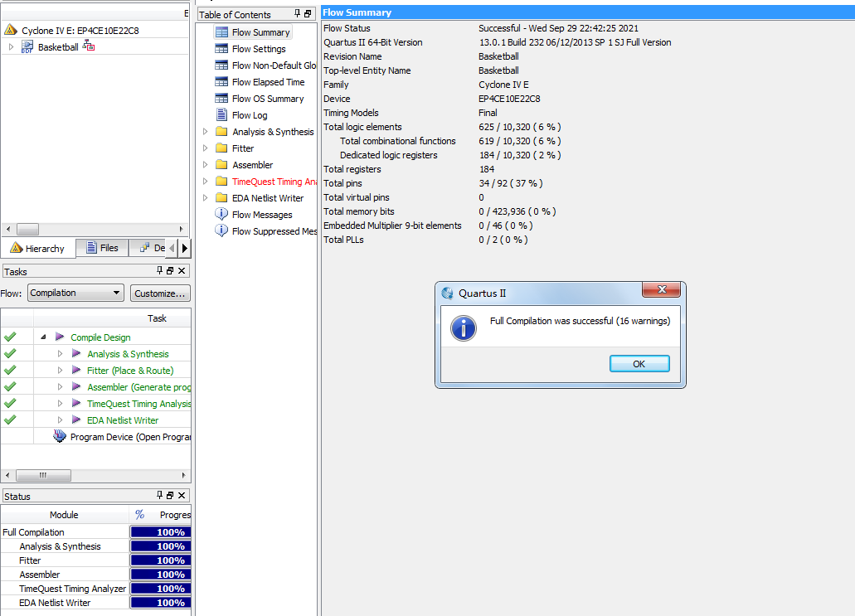This screenshot has height=616, width=855.
Task: Toggle the pin on Table of Contents
Action: pyautogui.click(x=298, y=14)
